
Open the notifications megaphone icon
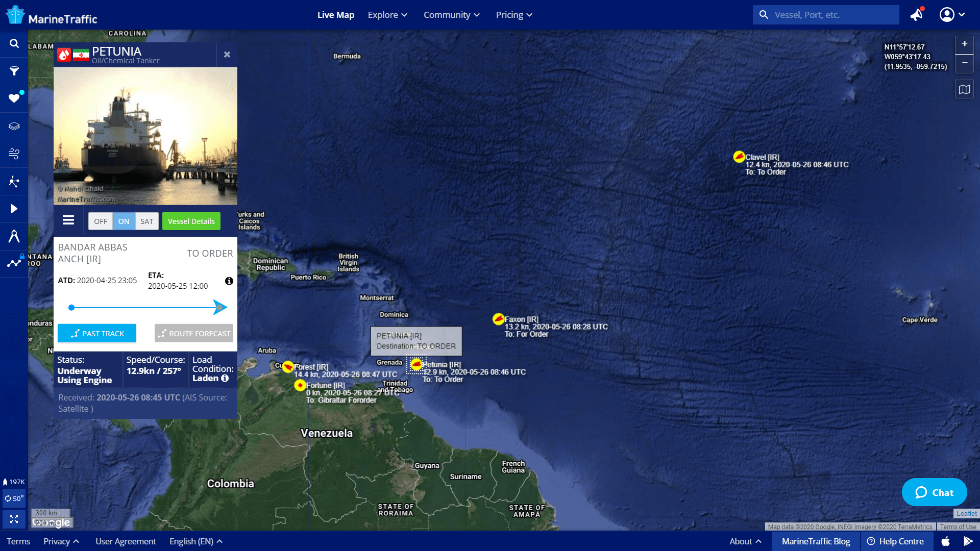[x=917, y=14]
